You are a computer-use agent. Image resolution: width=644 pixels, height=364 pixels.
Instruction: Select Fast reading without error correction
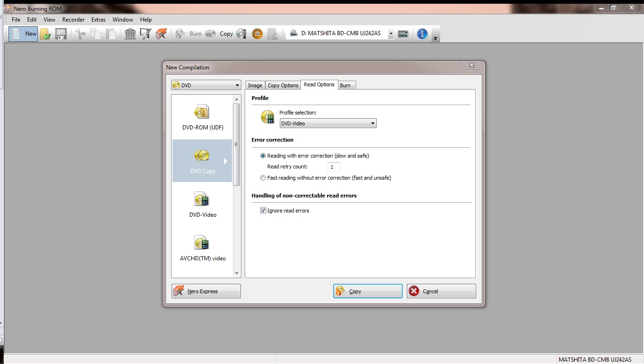pos(263,178)
